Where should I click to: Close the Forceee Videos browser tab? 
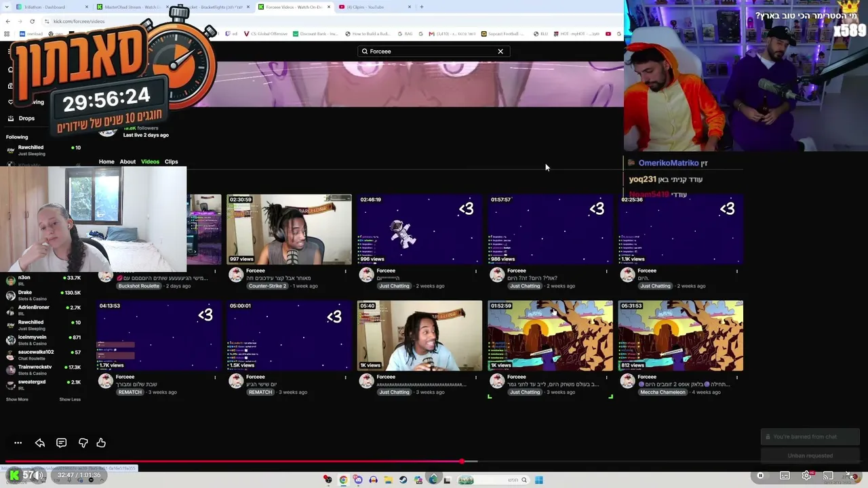tap(328, 7)
